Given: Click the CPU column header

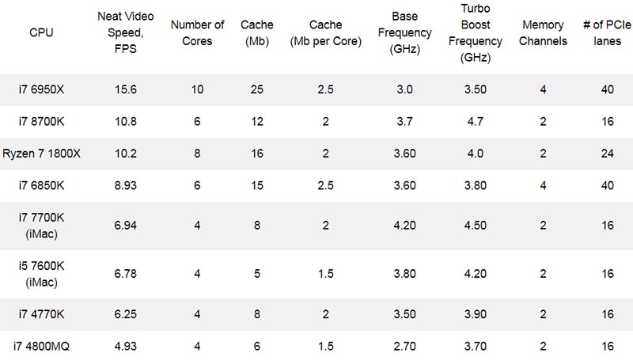Looking at the screenshot, I should point(41,32).
